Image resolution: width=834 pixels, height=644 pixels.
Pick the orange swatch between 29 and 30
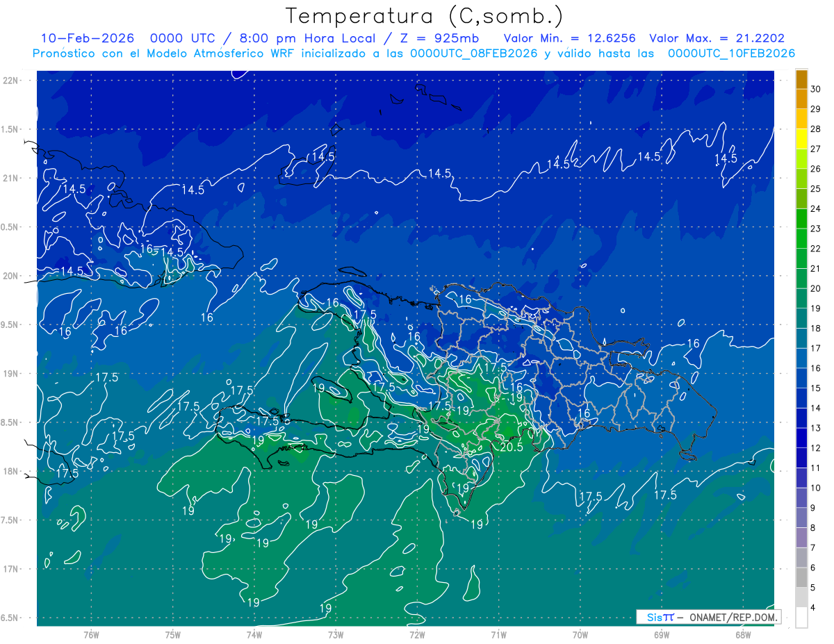tap(801, 99)
